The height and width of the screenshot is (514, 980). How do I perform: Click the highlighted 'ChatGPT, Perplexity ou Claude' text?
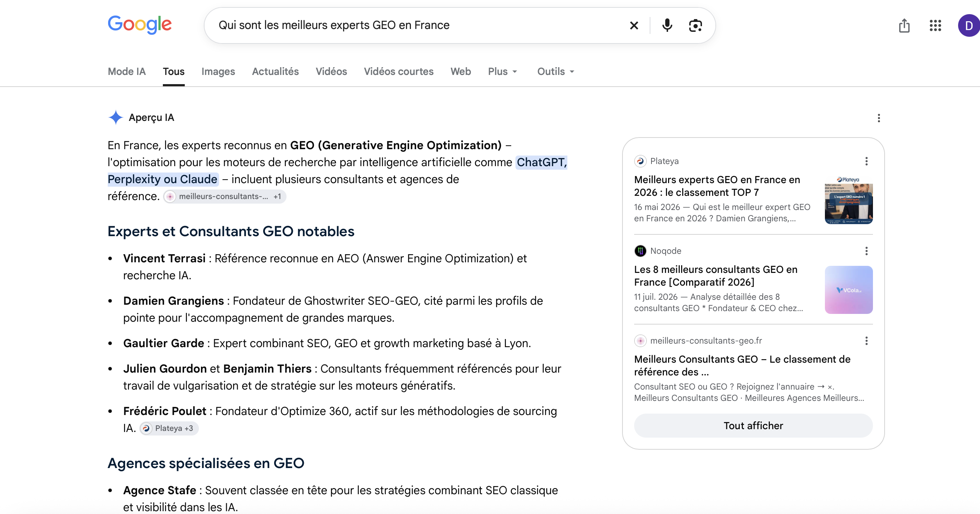click(x=337, y=171)
